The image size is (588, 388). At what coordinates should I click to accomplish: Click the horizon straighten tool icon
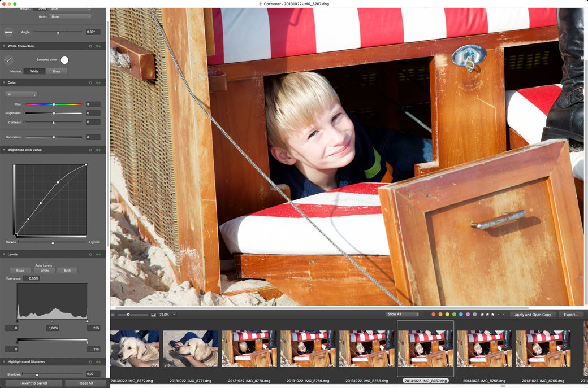click(x=8, y=32)
